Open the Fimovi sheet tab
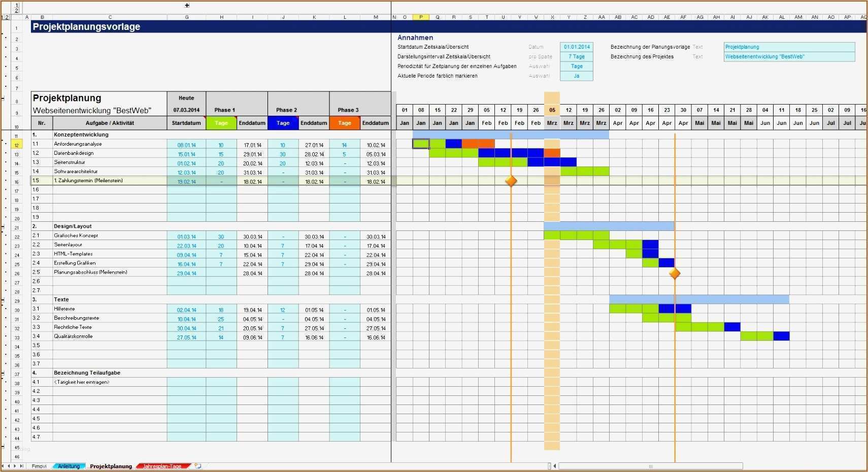The height and width of the screenshot is (472, 868). coord(39,466)
